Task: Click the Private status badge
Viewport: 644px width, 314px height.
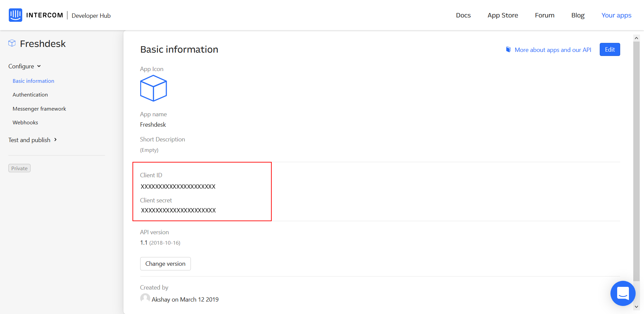Action: [19, 168]
